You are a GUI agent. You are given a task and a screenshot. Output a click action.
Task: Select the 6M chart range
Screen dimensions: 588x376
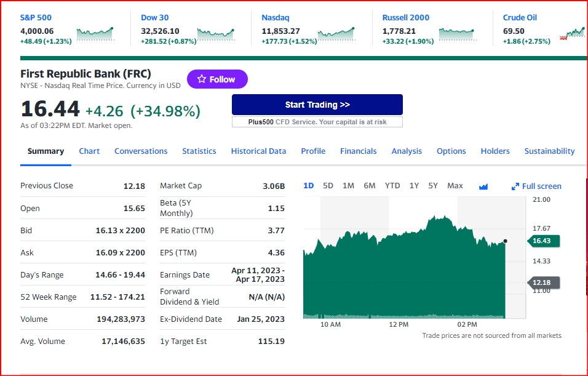click(370, 186)
